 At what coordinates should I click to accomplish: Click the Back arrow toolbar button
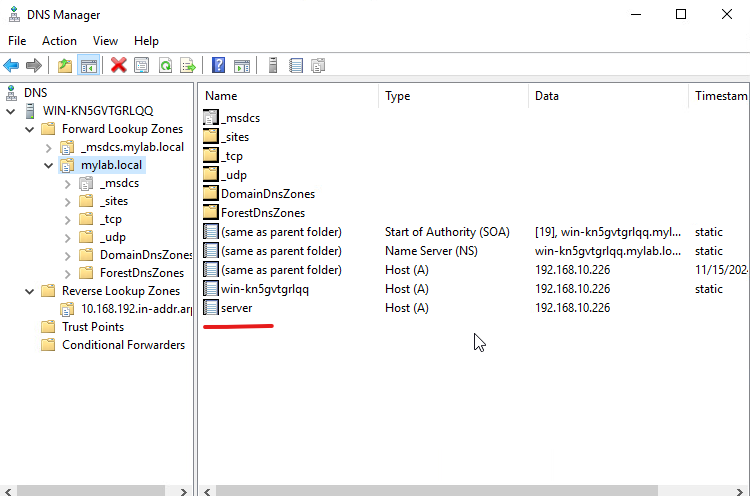pyautogui.click(x=11, y=66)
